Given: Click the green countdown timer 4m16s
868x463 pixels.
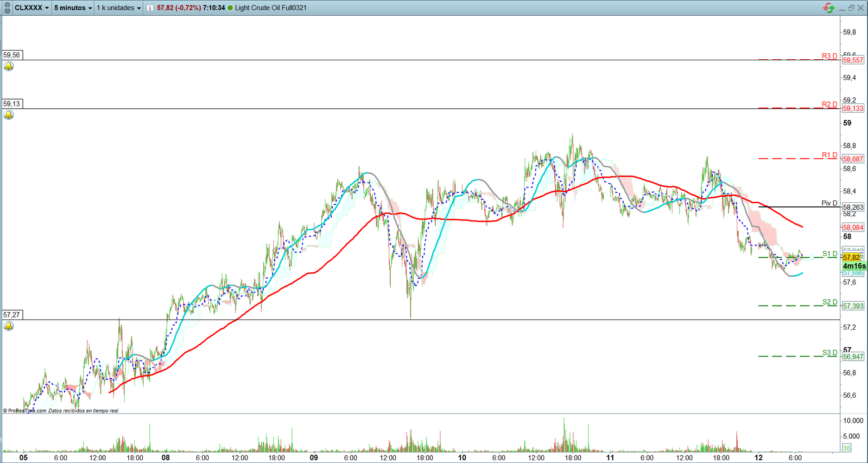Looking at the screenshot, I should [854, 266].
